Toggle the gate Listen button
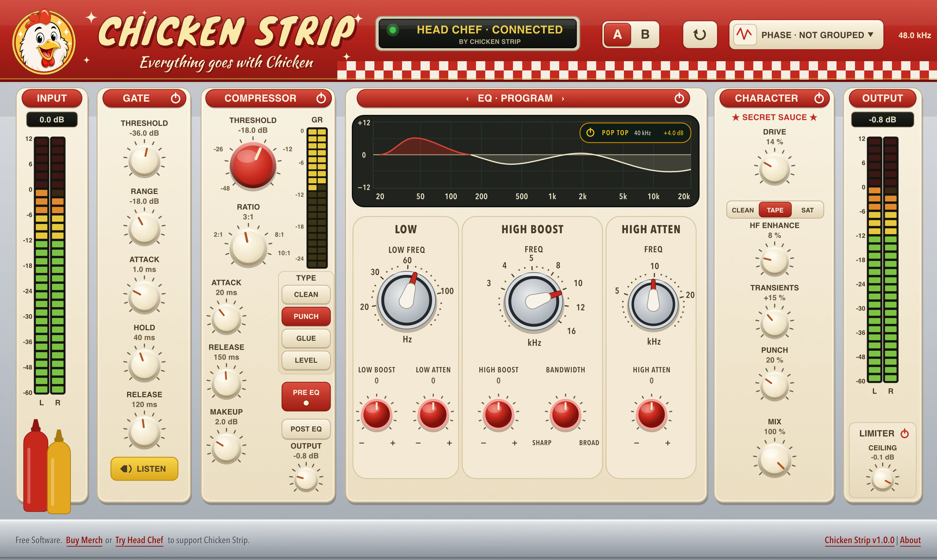Image resolution: width=937 pixels, height=560 pixels. pyautogui.click(x=144, y=469)
